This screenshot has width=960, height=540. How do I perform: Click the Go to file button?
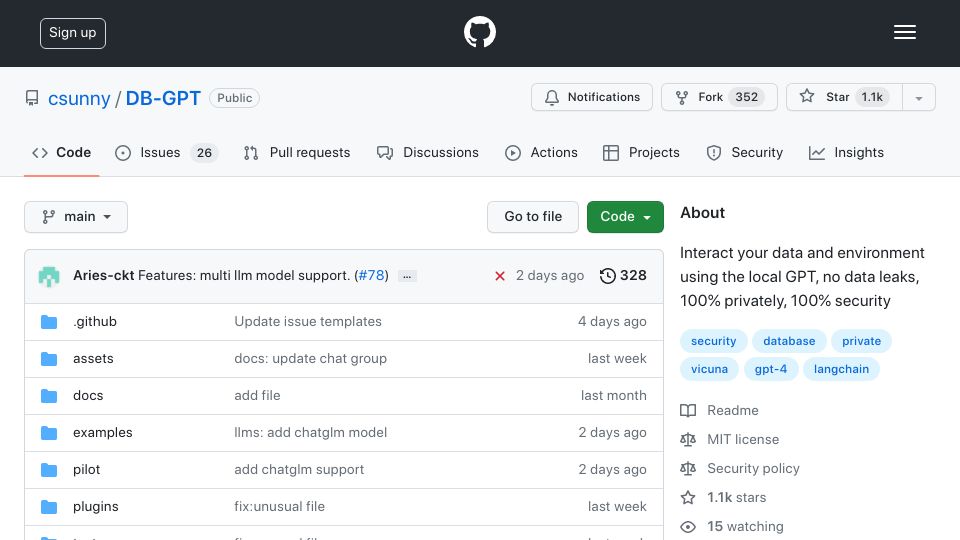(x=533, y=217)
